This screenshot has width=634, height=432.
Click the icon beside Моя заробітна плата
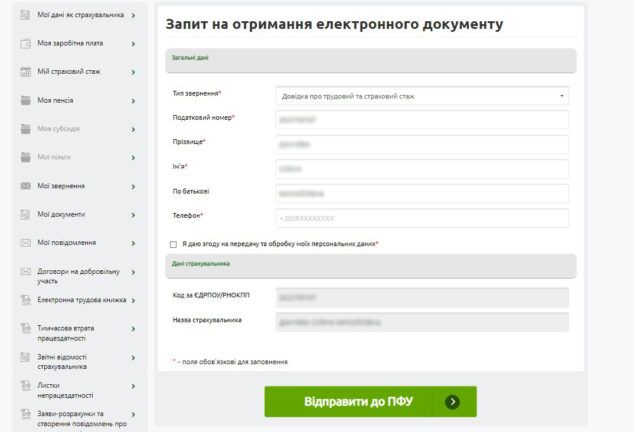28,44
